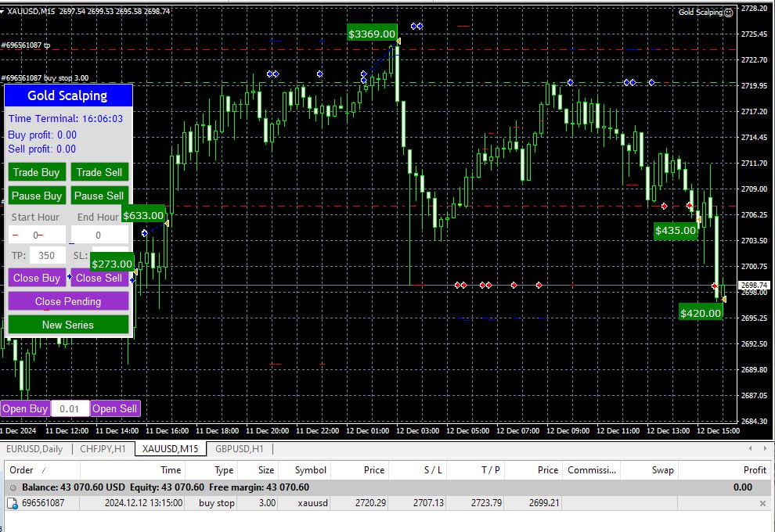The height and width of the screenshot is (532, 775).
Task: Select the #696561087 buy stop 3.00 label
Action: [x=45, y=78]
